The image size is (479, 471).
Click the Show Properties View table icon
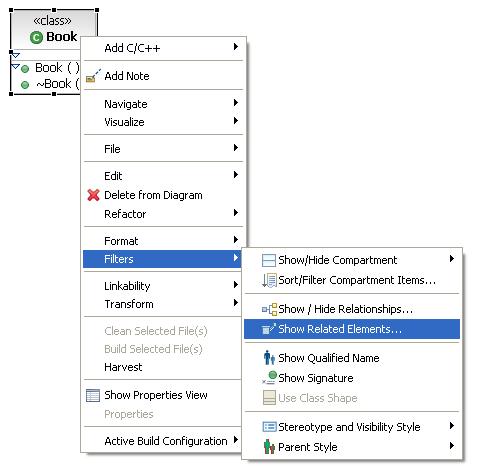point(93,395)
